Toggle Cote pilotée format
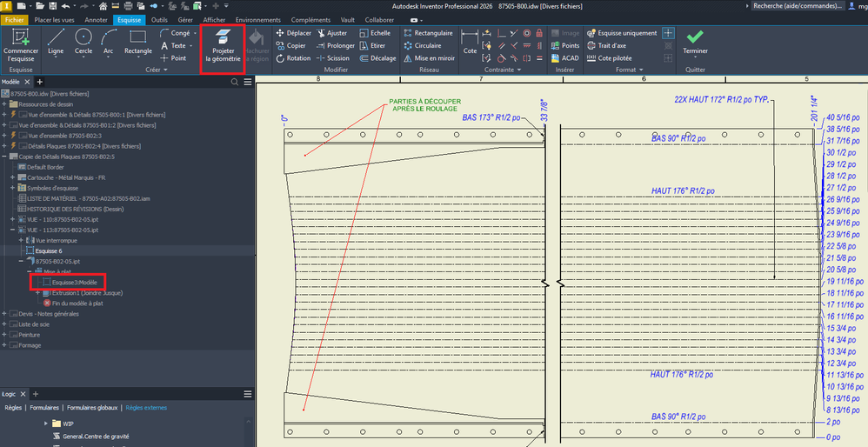This screenshot has width=868, height=447. click(x=609, y=58)
